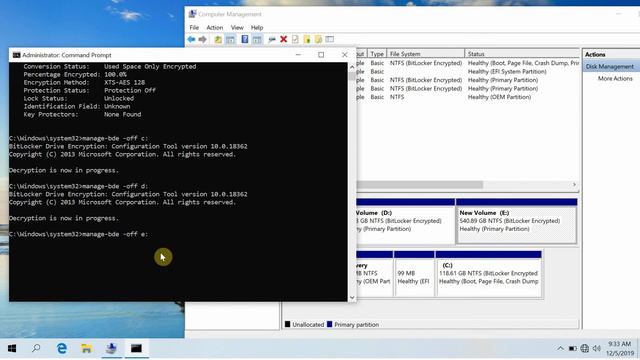
Task: Click the Computer Management title bar icon
Action: [x=192, y=14]
